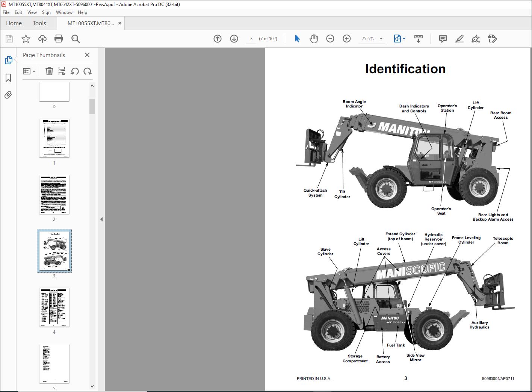Open the zoom level dropdown
The height and width of the screenshot is (392, 532).
(x=381, y=39)
